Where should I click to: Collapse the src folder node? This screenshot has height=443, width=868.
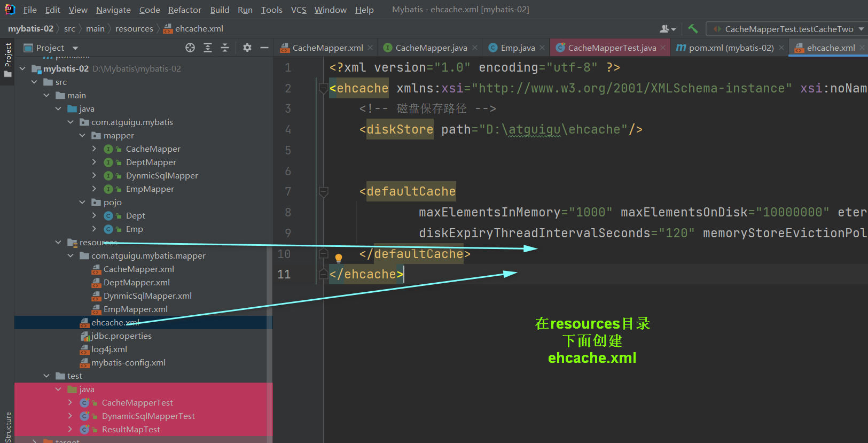34,82
